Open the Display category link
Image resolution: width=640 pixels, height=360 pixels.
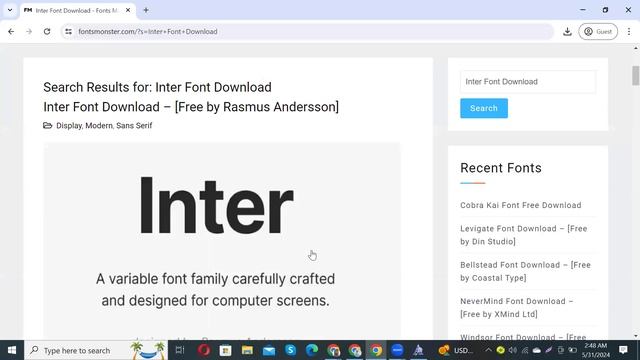click(x=69, y=126)
